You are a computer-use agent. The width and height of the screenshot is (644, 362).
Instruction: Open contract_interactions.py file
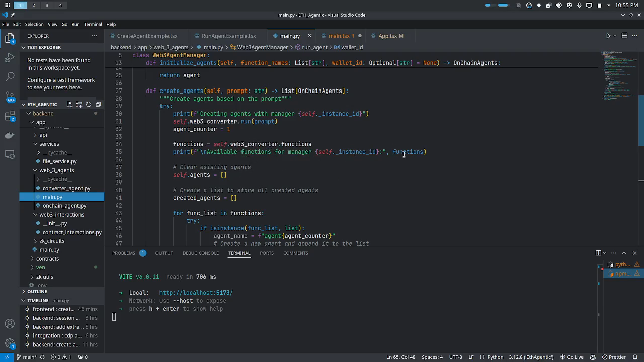click(72, 232)
